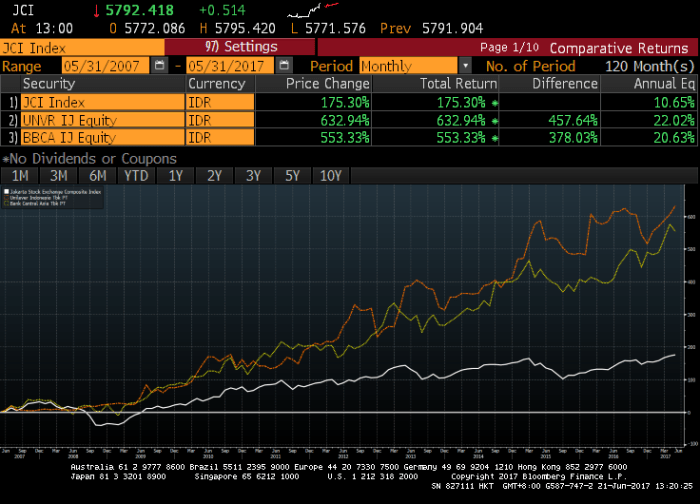700x504 pixels.
Task: Open the Currency field for JCI Index row
Action: (x=220, y=103)
